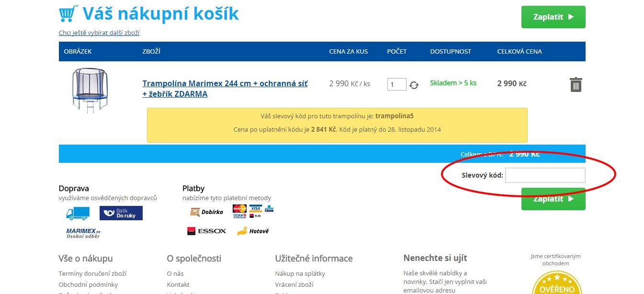Click the shopping cart icon in the heading
Image resolution: width=644 pixels, height=294 pixels.
pyautogui.click(x=68, y=14)
